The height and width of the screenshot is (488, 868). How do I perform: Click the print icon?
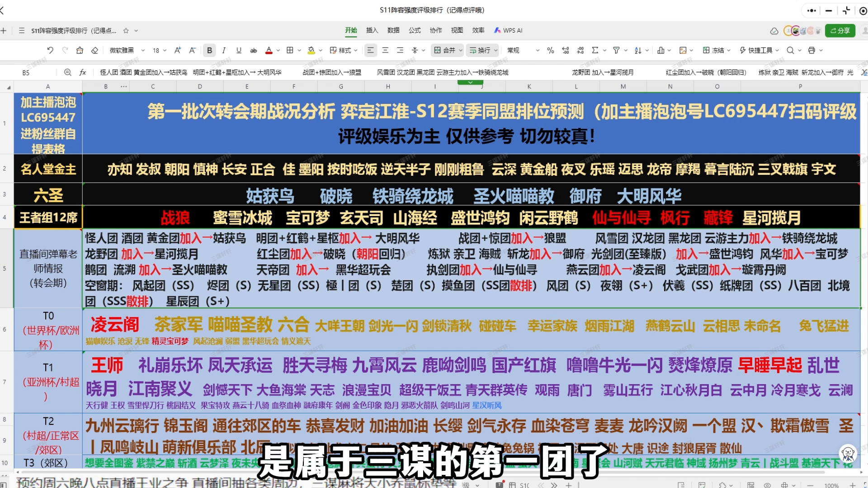pyautogui.click(x=811, y=50)
